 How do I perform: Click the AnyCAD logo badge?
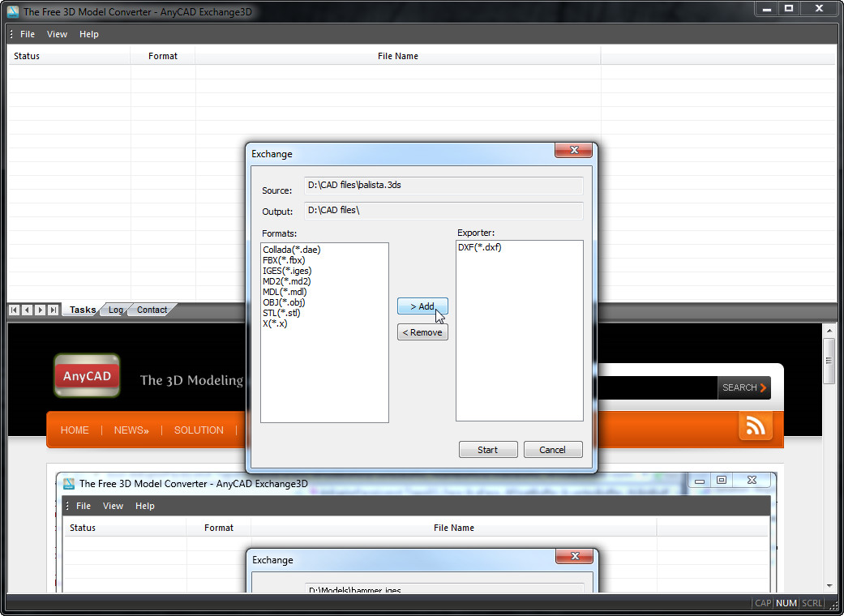tap(87, 376)
